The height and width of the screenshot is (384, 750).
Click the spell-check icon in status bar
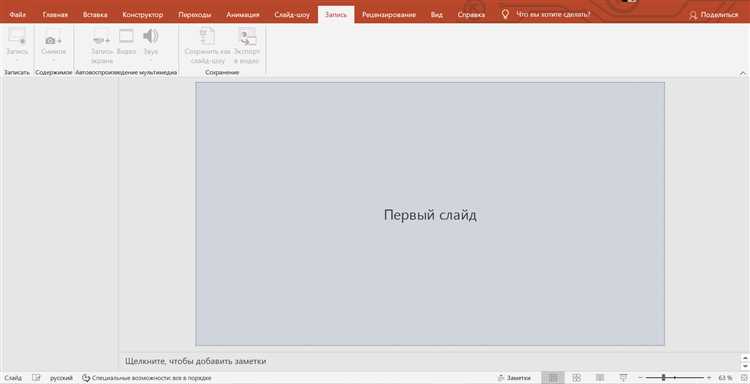36,378
